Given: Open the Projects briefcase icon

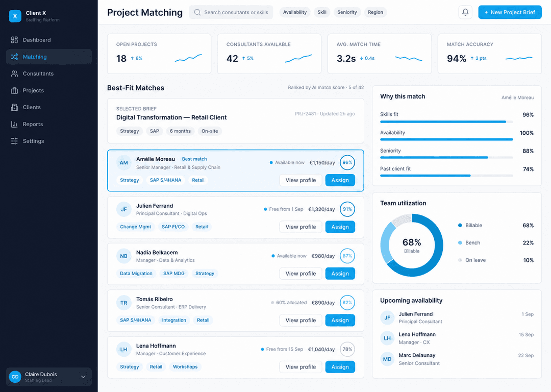Looking at the screenshot, I should (14, 91).
